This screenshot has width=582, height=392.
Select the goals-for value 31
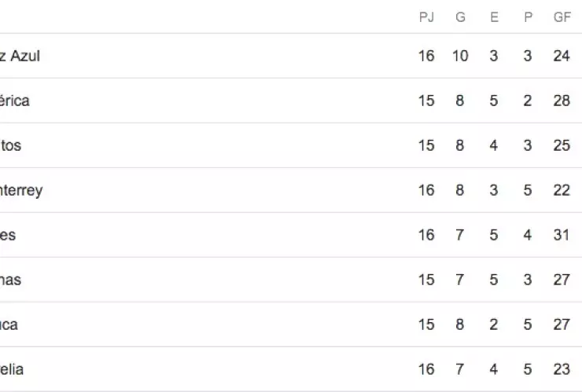(x=562, y=235)
